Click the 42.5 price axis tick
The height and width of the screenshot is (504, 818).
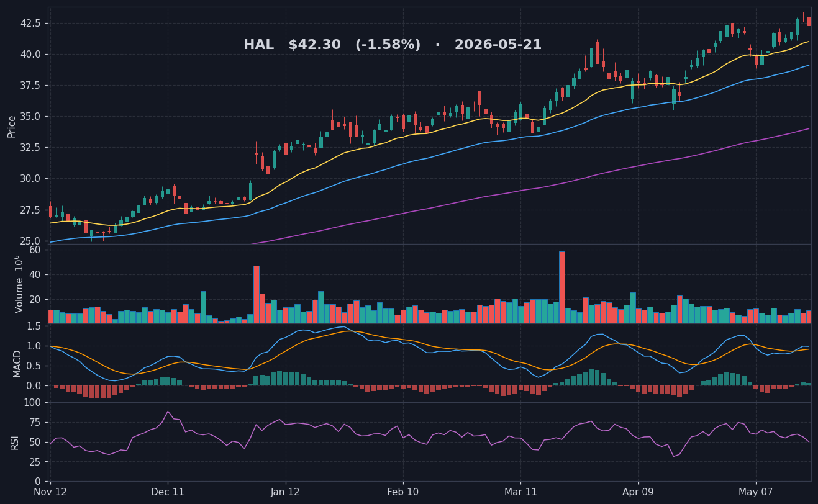[30, 23]
